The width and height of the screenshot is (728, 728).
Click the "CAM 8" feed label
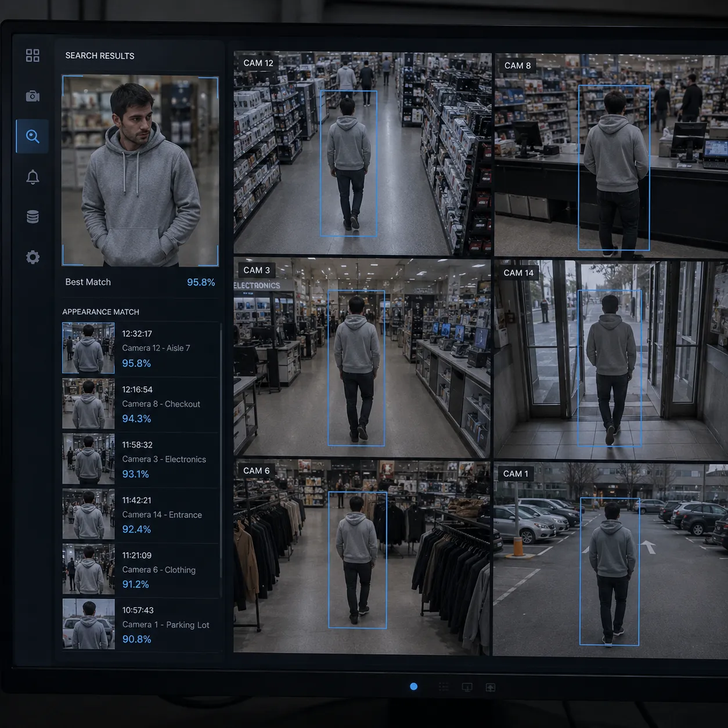517,66
